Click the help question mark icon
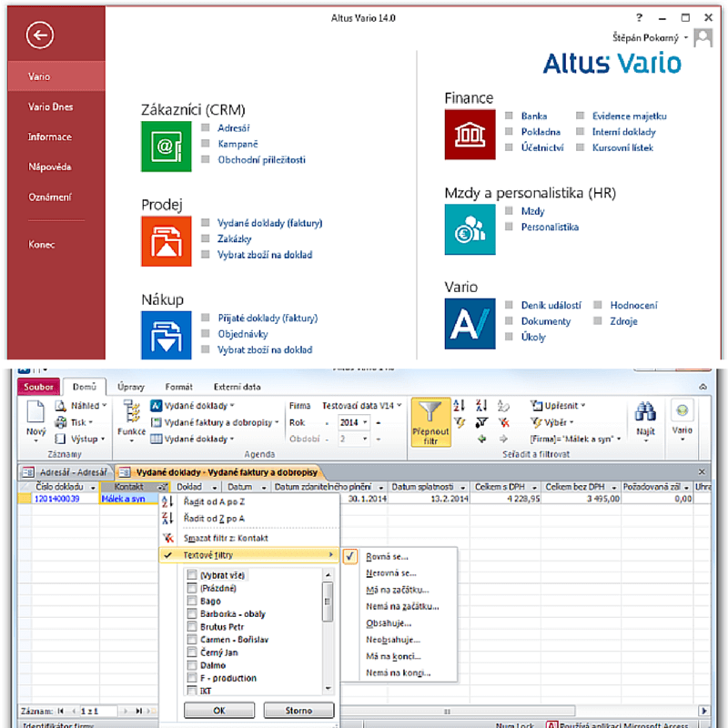The width and height of the screenshot is (728, 728). (x=640, y=17)
